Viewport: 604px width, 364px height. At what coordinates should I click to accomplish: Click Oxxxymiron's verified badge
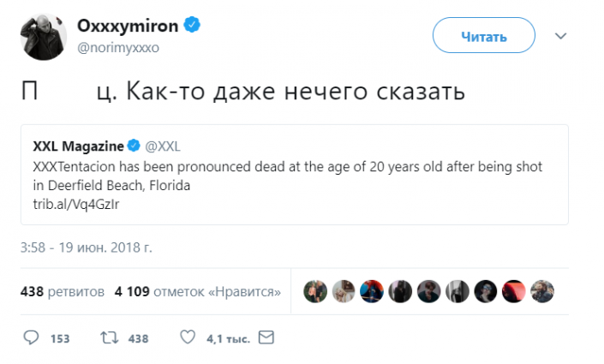point(194,26)
